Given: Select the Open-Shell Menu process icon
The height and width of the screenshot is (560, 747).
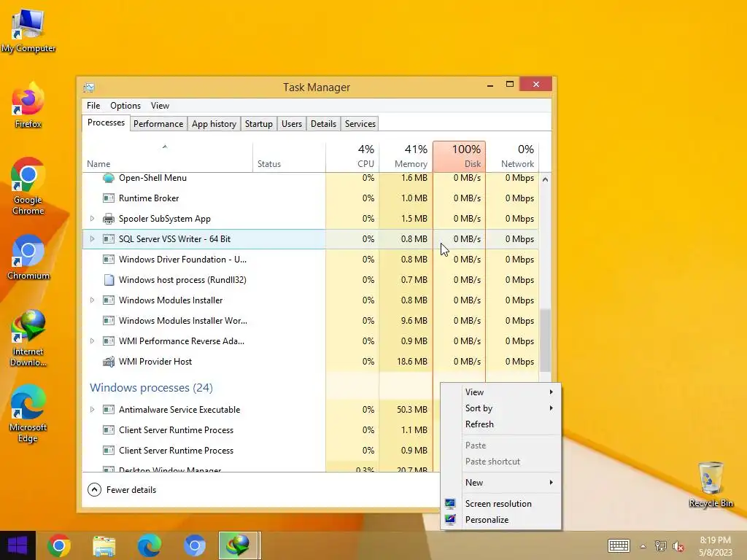Looking at the screenshot, I should [109, 178].
